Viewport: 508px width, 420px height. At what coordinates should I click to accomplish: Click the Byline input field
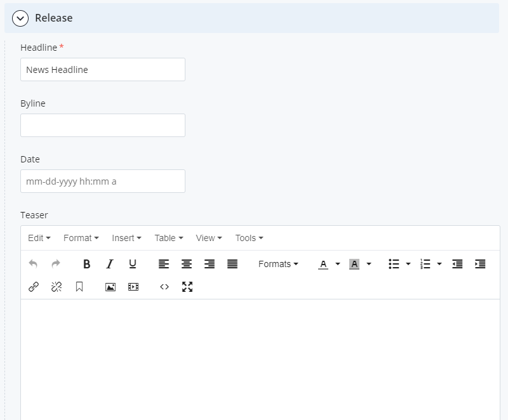pyautogui.click(x=103, y=125)
